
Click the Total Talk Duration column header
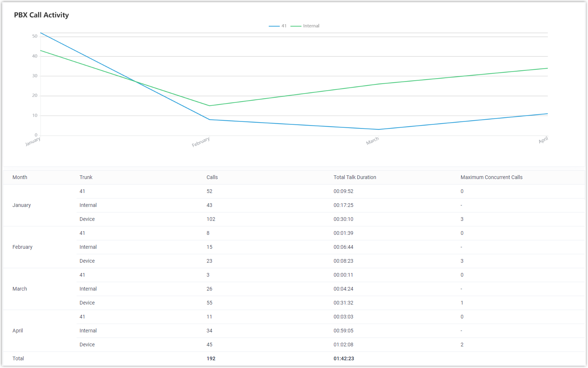click(x=354, y=178)
